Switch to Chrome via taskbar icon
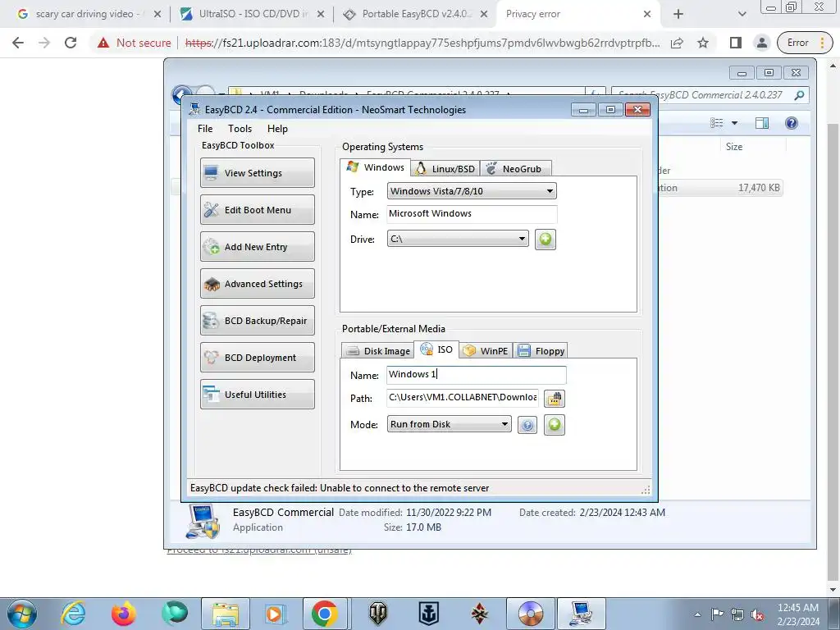 pos(326,614)
